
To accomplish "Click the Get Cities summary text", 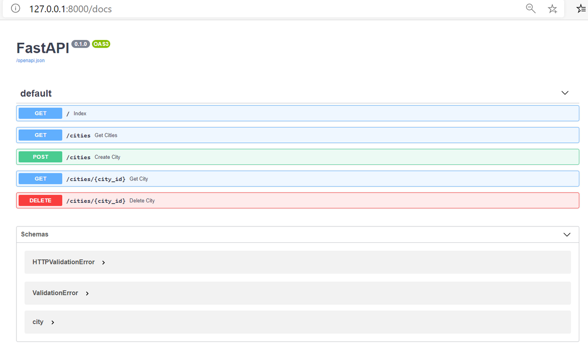I will click(106, 135).
